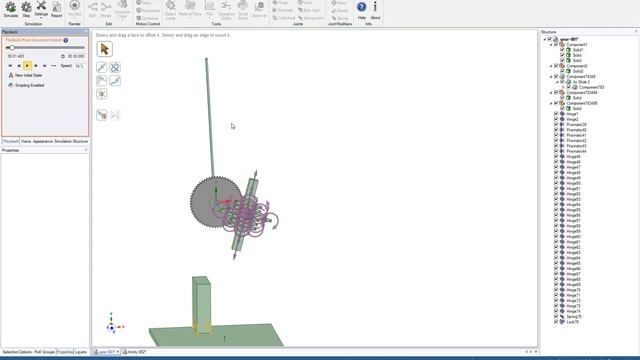Collapse the Component1 tree node
Screen dimensions: 640x360
551,44
